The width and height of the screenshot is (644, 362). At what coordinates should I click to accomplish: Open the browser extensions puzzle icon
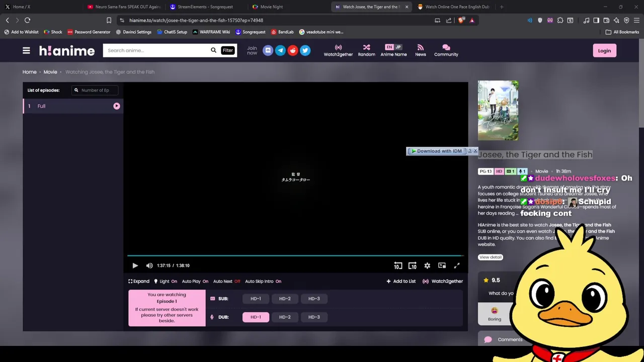coord(560,20)
